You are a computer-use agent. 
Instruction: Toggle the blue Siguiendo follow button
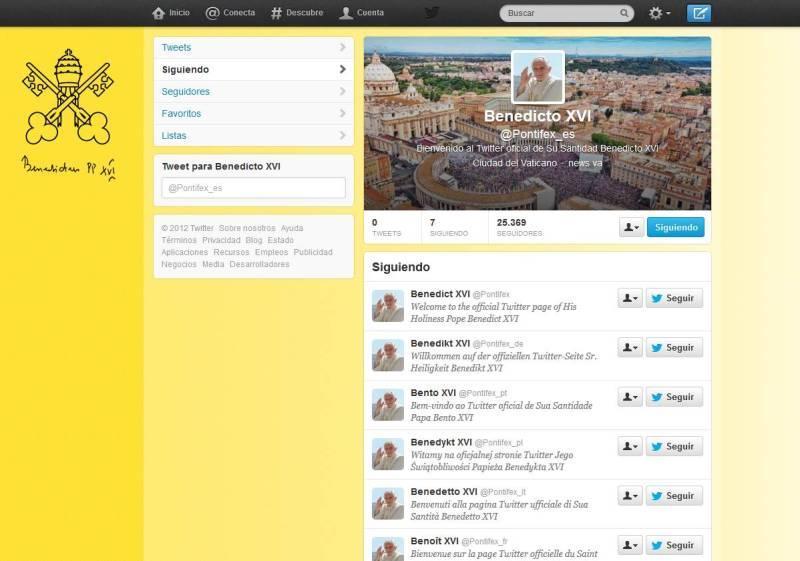tap(675, 227)
